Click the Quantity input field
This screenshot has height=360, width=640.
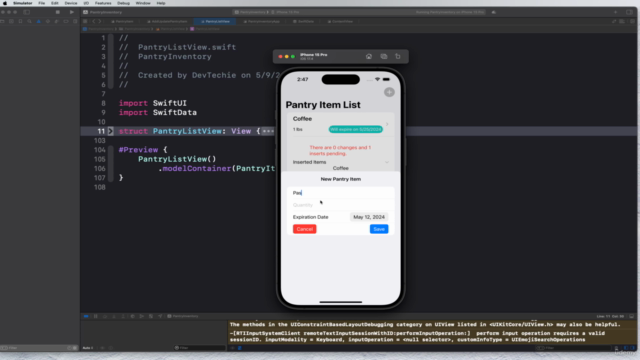point(340,205)
